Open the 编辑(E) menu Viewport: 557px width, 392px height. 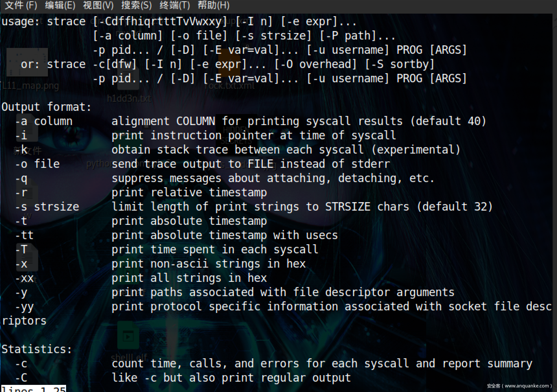pos(60,5)
